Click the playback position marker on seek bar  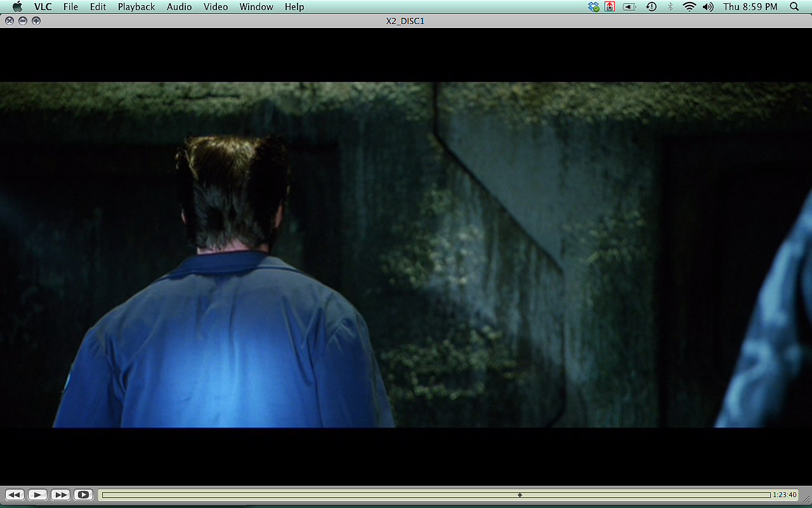[520, 495]
